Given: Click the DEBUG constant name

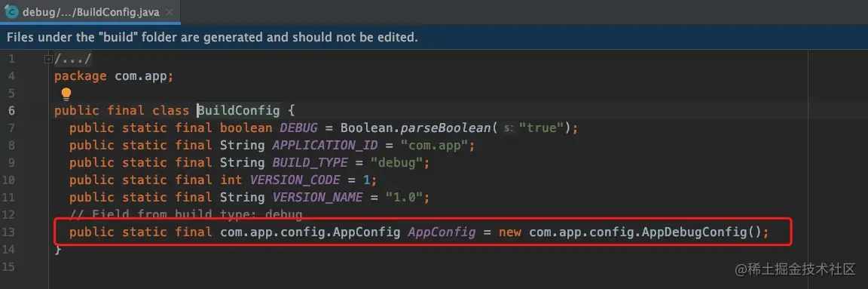Looking at the screenshot, I should point(298,128).
